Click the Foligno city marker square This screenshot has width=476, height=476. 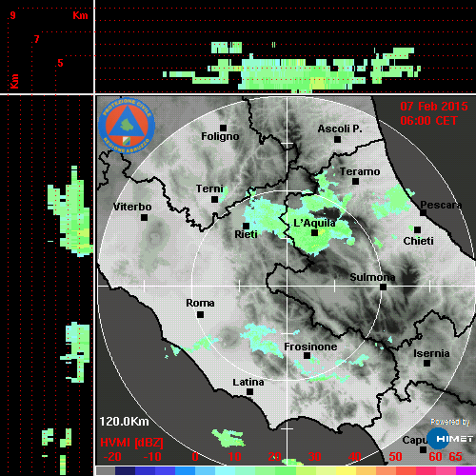[x=223, y=128]
